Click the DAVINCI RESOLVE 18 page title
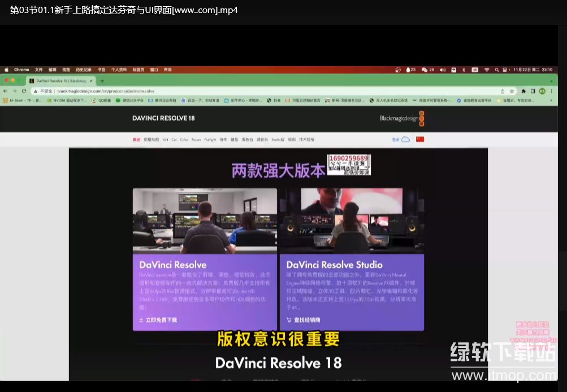The width and height of the screenshot is (567, 392). [x=163, y=118]
